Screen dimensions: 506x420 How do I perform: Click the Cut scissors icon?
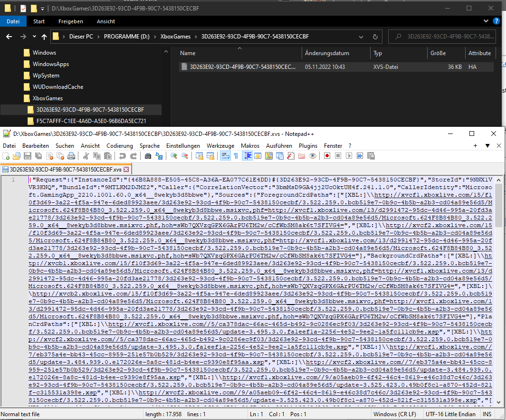(x=86, y=156)
